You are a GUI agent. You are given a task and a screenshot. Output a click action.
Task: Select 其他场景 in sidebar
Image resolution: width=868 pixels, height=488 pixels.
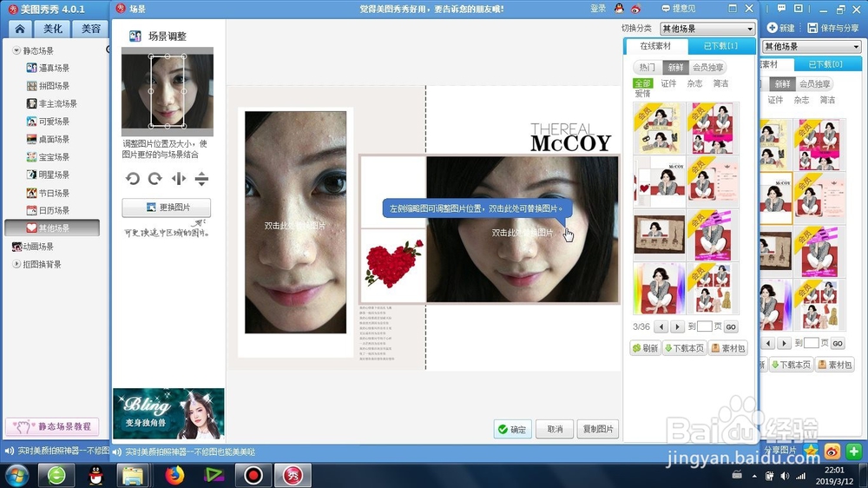click(52, 228)
